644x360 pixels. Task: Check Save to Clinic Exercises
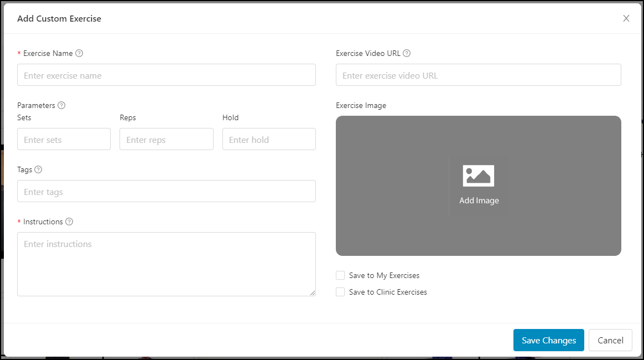(340, 292)
